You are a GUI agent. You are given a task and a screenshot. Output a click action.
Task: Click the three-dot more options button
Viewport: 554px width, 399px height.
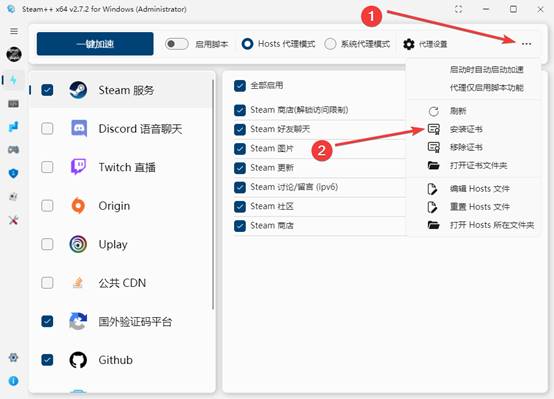pyautogui.click(x=526, y=44)
